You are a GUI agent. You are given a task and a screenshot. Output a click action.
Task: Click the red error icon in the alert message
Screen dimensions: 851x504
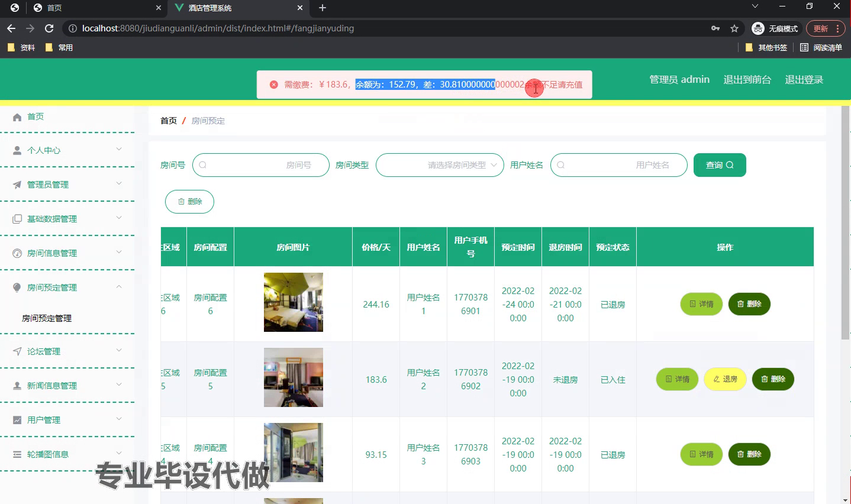click(x=273, y=85)
